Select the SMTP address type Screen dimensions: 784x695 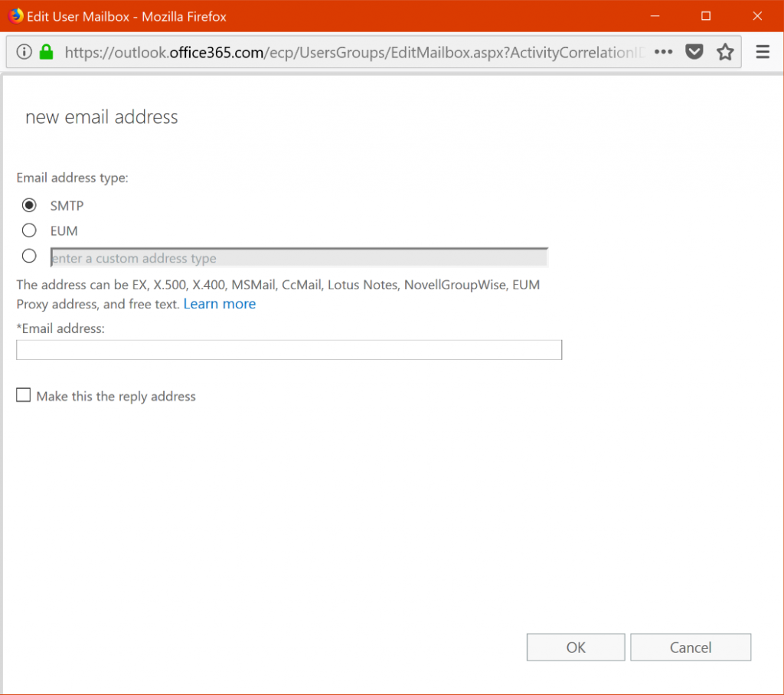(28, 205)
